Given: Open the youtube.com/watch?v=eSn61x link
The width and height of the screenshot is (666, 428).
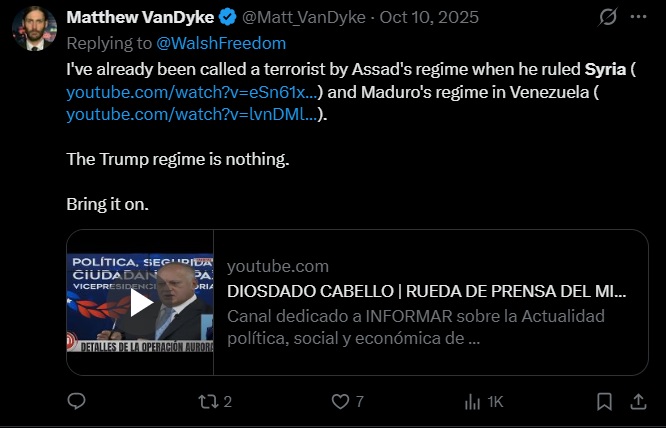Looking at the screenshot, I should tap(193, 92).
